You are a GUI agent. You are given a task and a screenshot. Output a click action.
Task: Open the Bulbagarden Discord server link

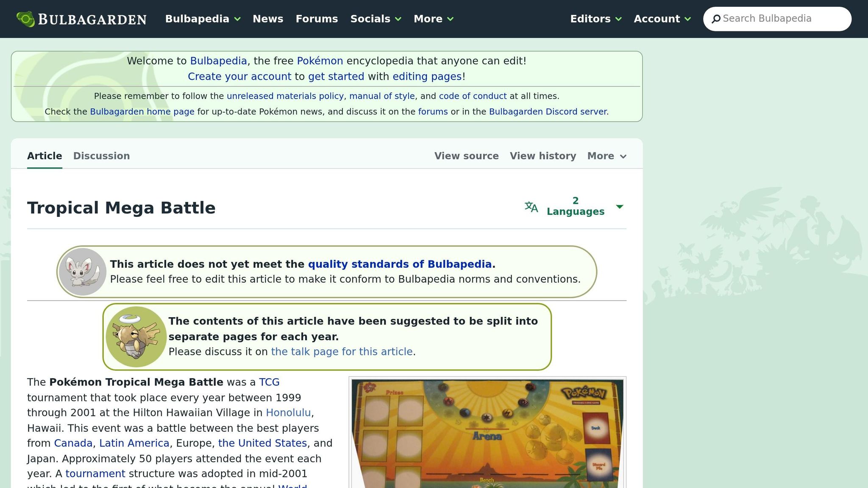tap(548, 112)
